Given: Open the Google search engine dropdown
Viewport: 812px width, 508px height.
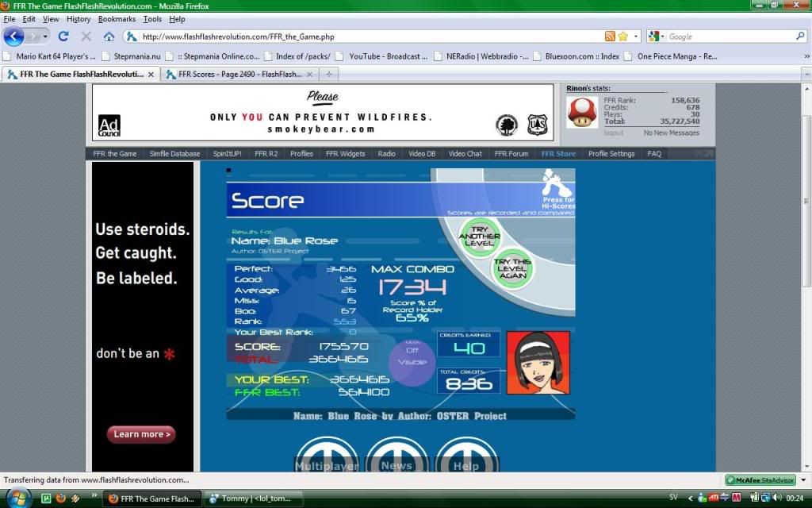Looking at the screenshot, I should click(656, 37).
